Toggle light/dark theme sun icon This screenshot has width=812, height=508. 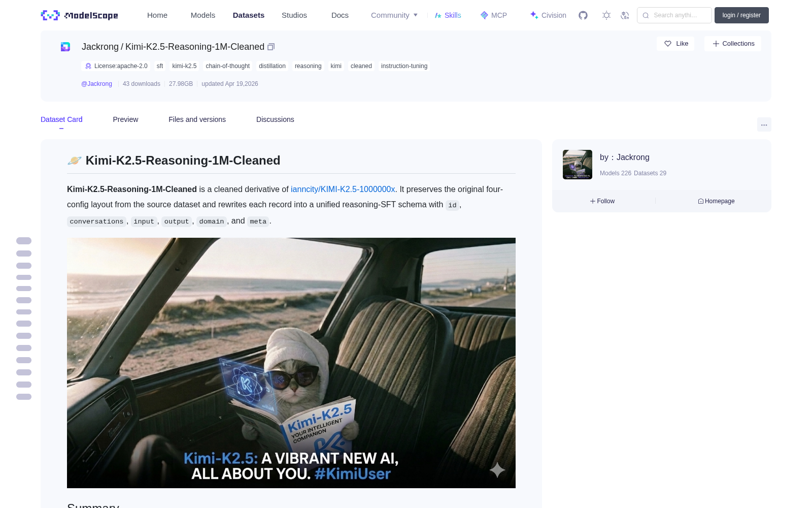pos(606,15)
